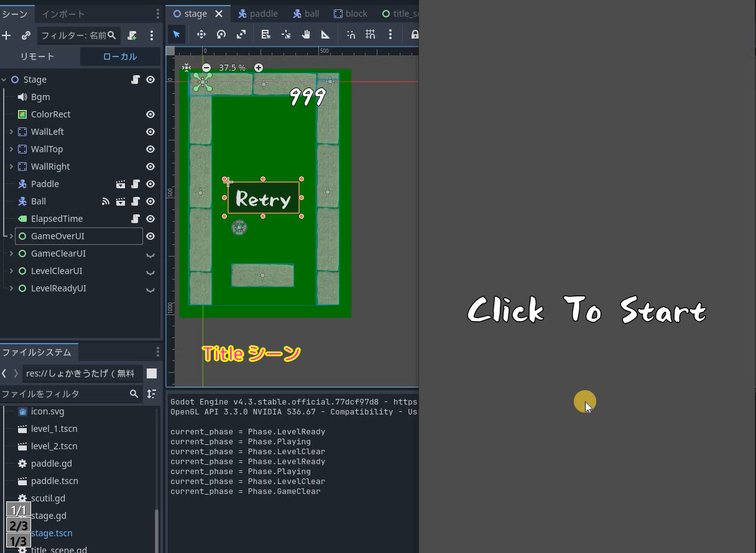Click Click To Start in game window

pos(586,309)
